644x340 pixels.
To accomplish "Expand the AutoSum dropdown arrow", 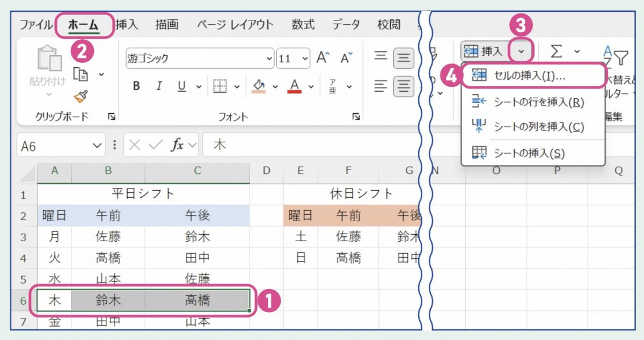I will click(577, 52).
